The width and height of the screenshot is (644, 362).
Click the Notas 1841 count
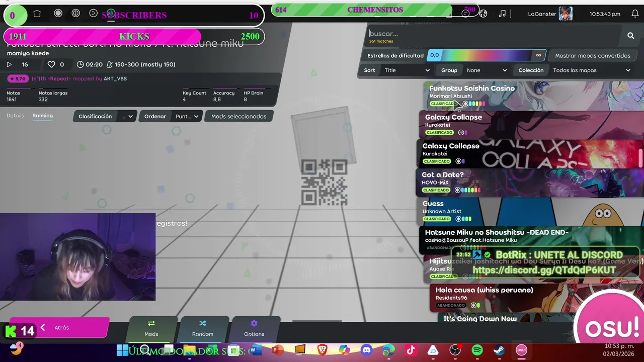[12, 100]
